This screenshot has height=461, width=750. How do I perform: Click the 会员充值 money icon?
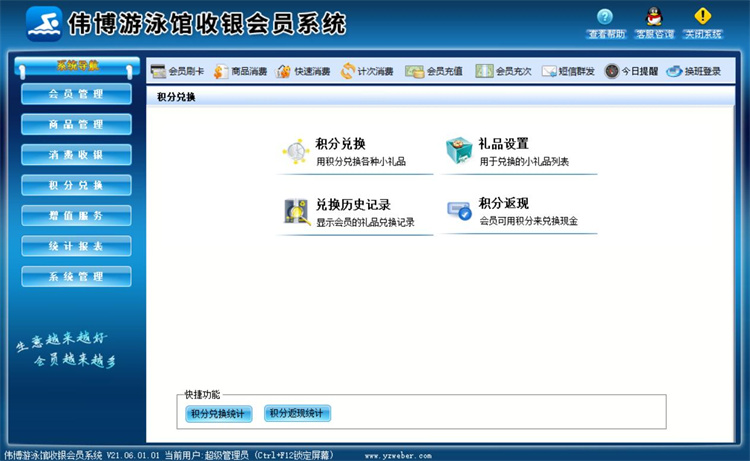(414, 71)
